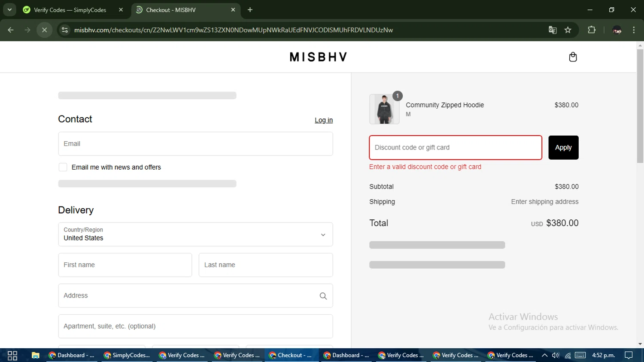The image size is (644, 362).
Task: Click the Enter shipping address text
Action: [545, 202]
